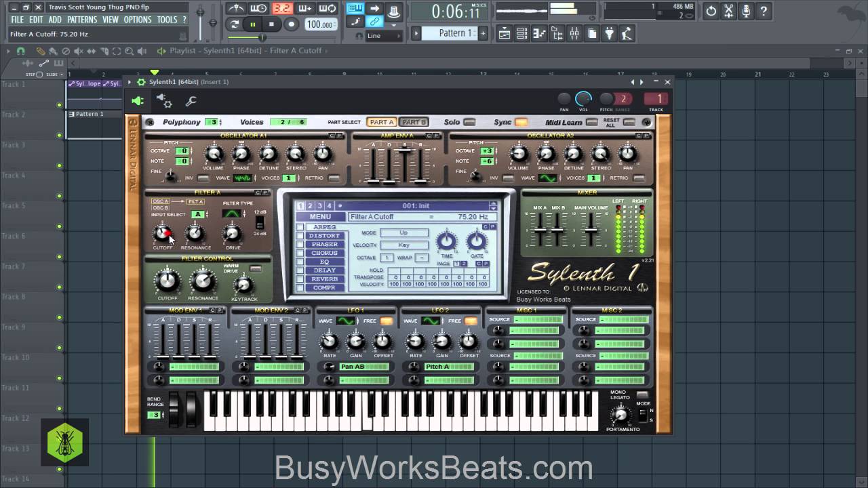868x488 pixels.
Task: Select PART B in Sylenth1
Action: tap(413, 122)
